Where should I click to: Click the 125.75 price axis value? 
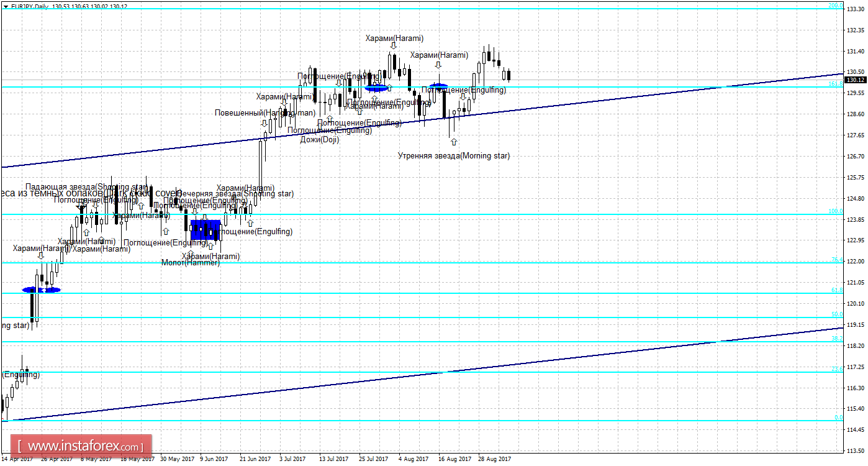(856, 178)
